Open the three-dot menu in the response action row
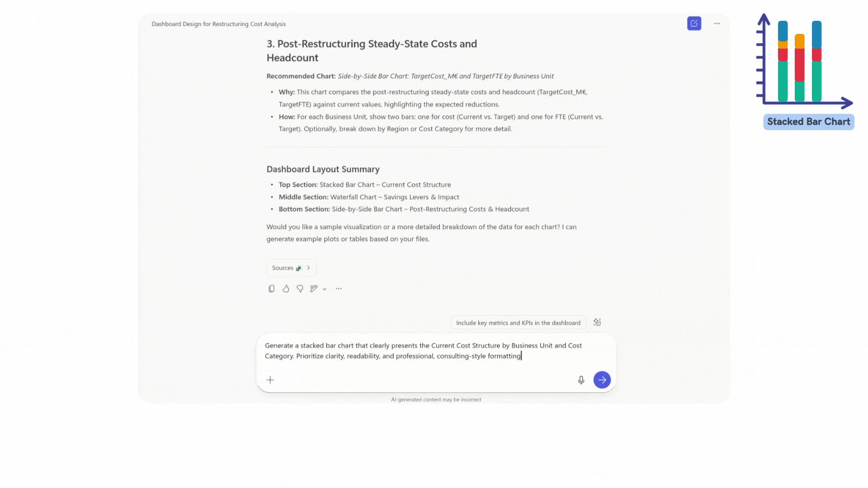Image resolution: width=868 pixels, height=488 pixels. click(x=339, y=289)
